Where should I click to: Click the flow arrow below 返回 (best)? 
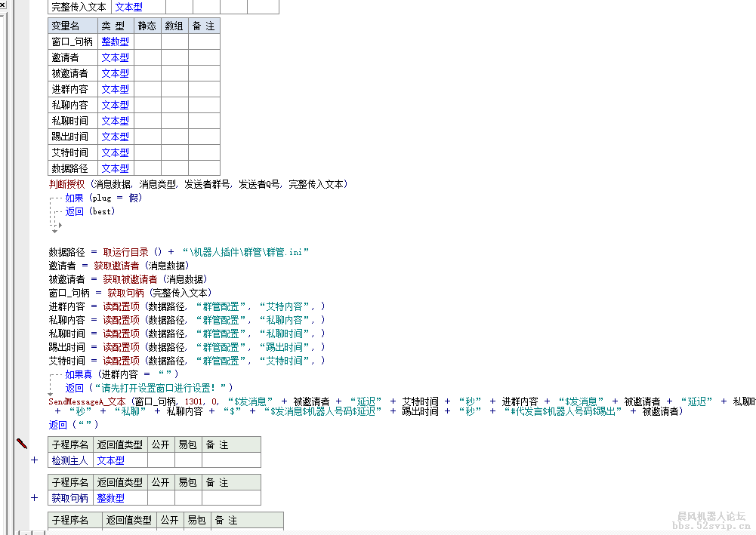coord(54,229)
